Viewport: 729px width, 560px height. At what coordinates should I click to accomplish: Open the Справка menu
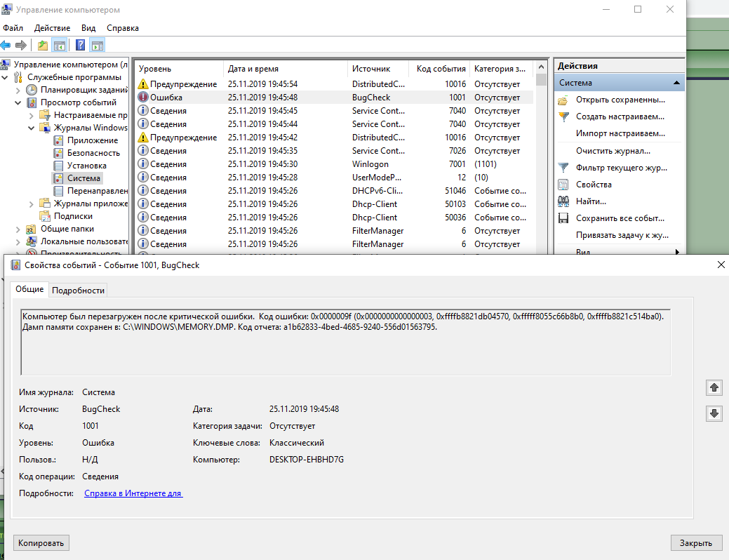coord(123,28)
